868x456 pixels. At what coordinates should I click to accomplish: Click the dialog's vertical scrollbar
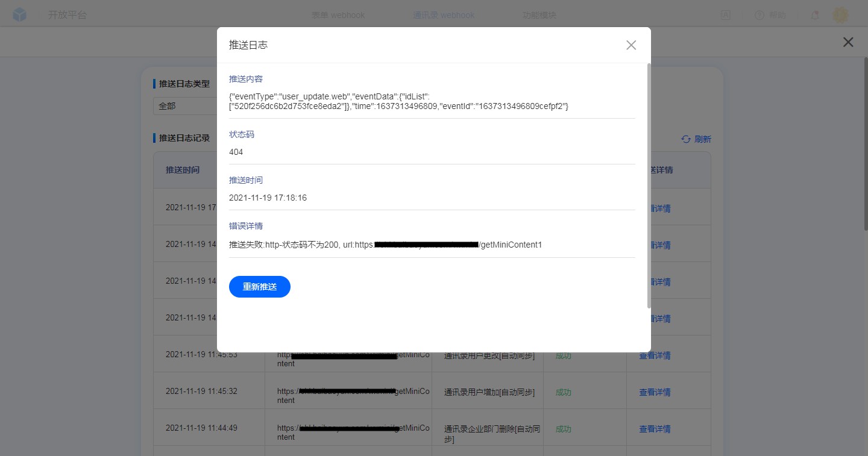click(x=649, y=181)
